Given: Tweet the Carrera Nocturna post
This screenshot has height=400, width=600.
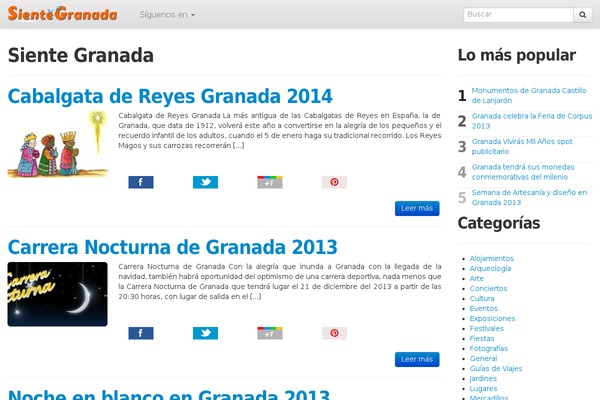Looking at the screenshot, I should [x=205, y=333].
